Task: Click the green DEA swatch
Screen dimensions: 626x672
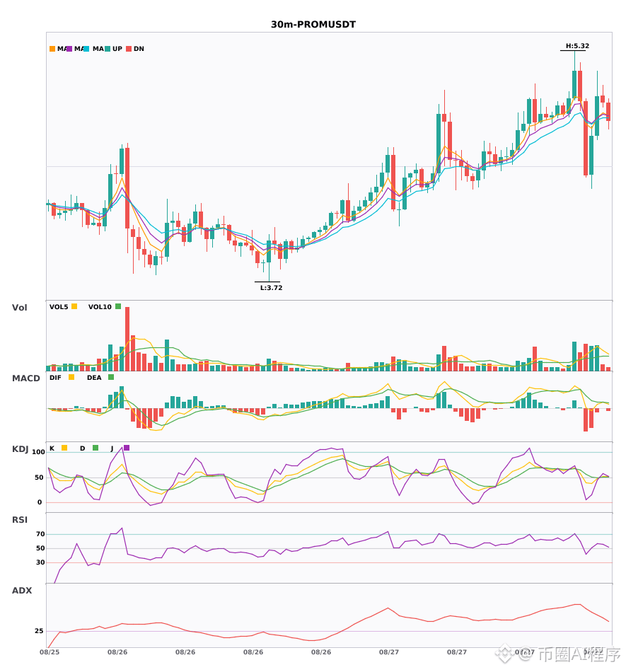Action: pos(111,377)
